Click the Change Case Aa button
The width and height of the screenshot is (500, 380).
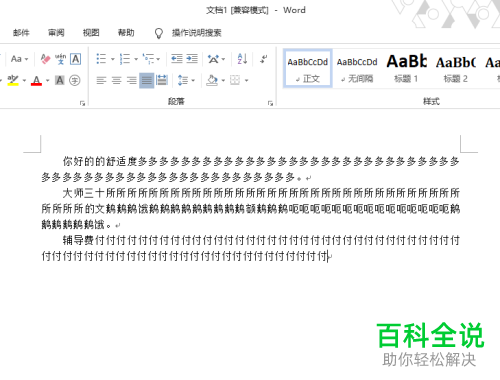click(16, 59)
